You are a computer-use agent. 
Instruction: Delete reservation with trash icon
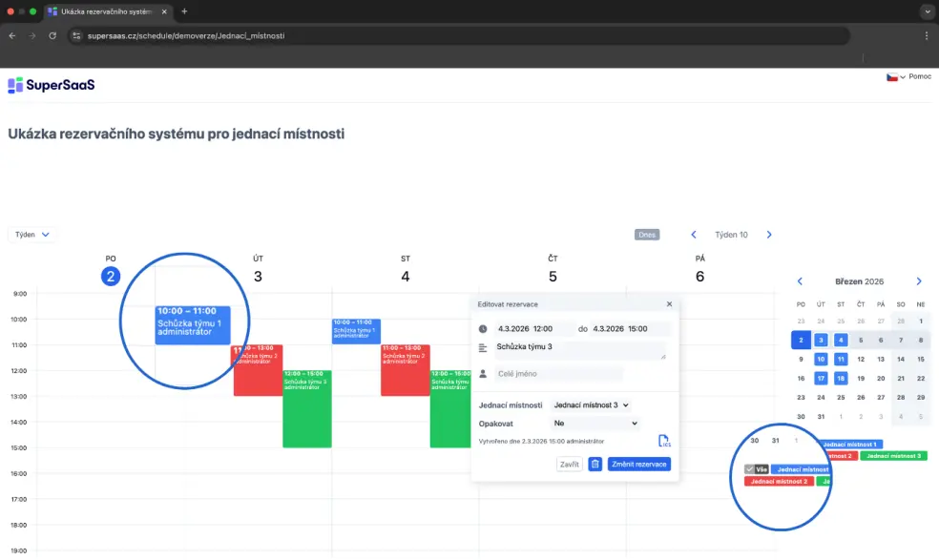(x=595, y=464)
